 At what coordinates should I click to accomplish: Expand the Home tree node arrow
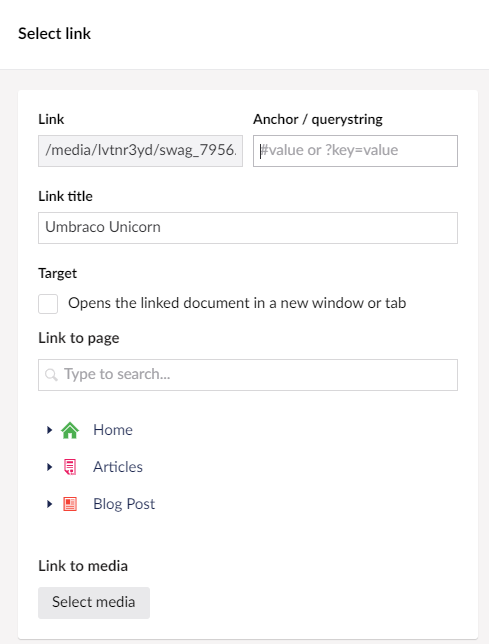pyautogui.click(x=49, y=430)
